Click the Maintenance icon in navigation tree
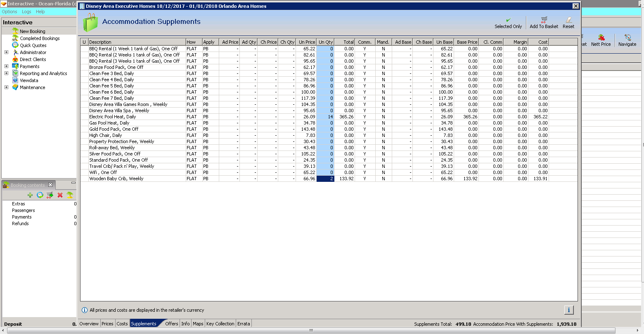Screen dimensions: 644x334 click(x=15, y=87)
